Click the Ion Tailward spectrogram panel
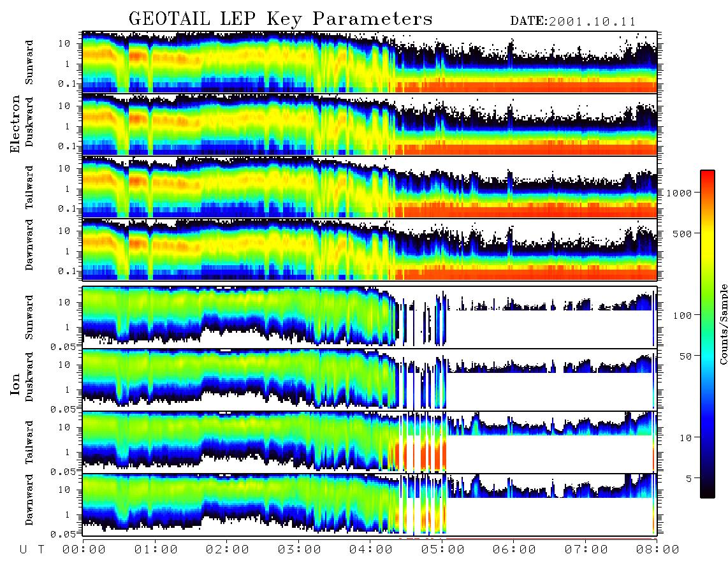 coord(370,442)
